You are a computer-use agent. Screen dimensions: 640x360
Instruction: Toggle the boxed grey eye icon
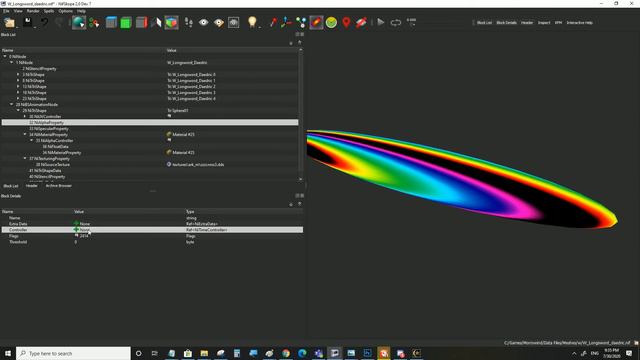point(234,22)
